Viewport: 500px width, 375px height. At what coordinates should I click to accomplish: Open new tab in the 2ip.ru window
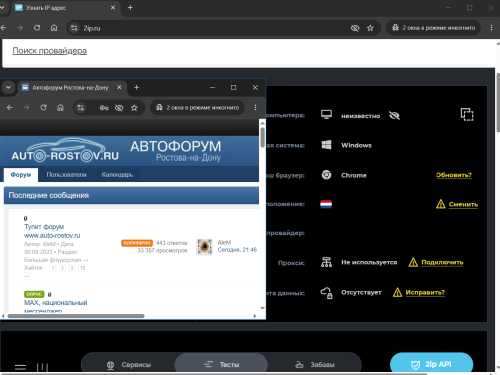pyautogui.click(x=130, y=7)
